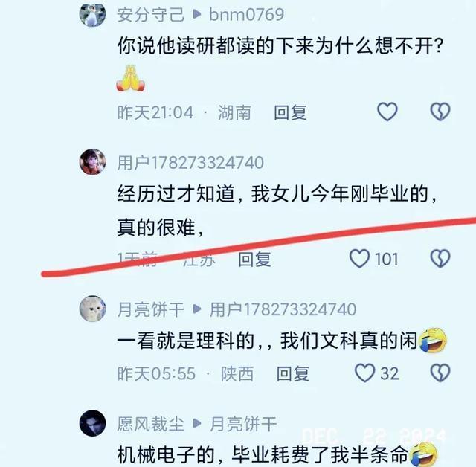Open username 月亮饼干 on the 陕西 comment
Screen dimensions: 476x467
150,309
